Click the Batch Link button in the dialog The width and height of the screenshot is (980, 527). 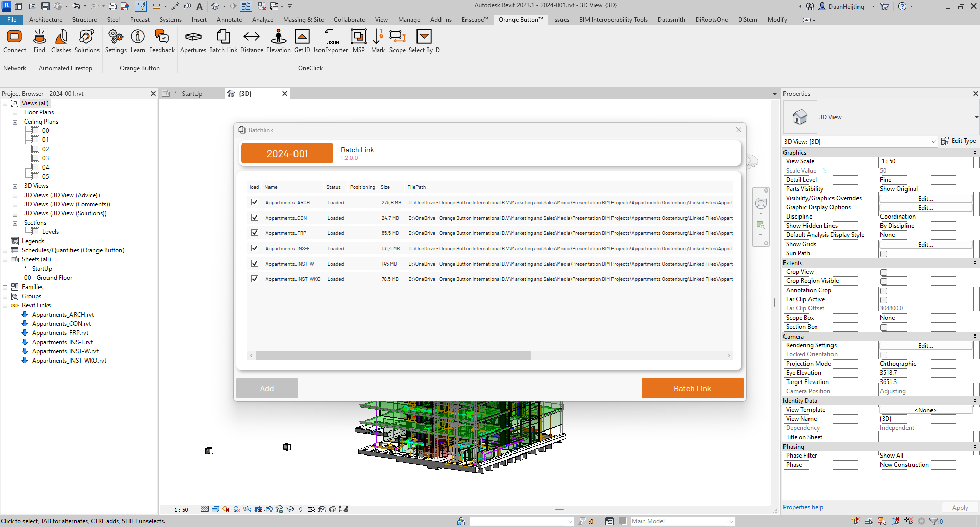point(692,388)
